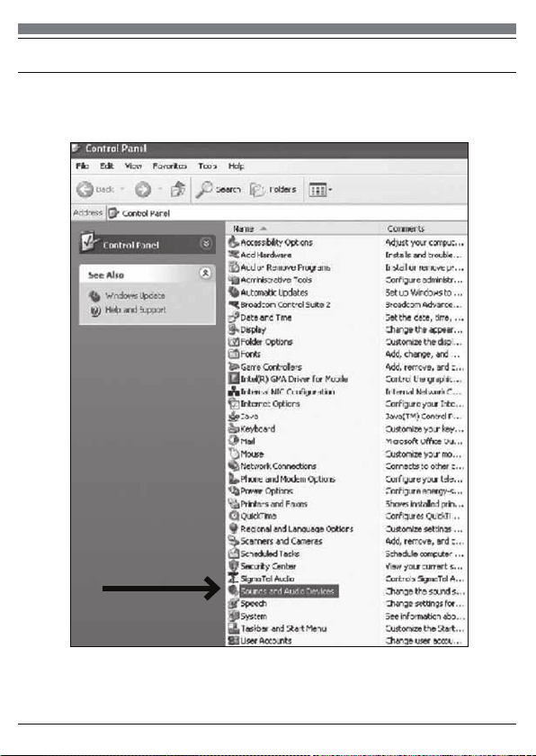Click the Address bar field
536x756 pixels.
coord(287,213)
